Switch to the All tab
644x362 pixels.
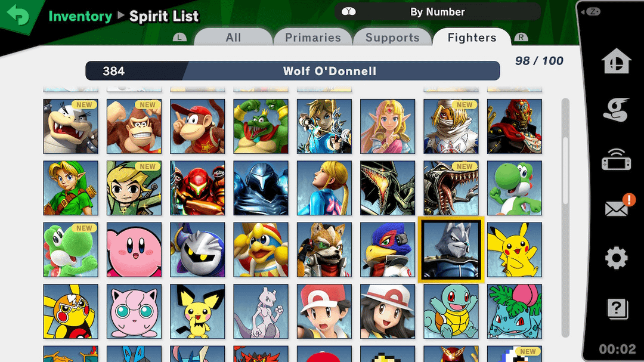[x=233, y=38]
